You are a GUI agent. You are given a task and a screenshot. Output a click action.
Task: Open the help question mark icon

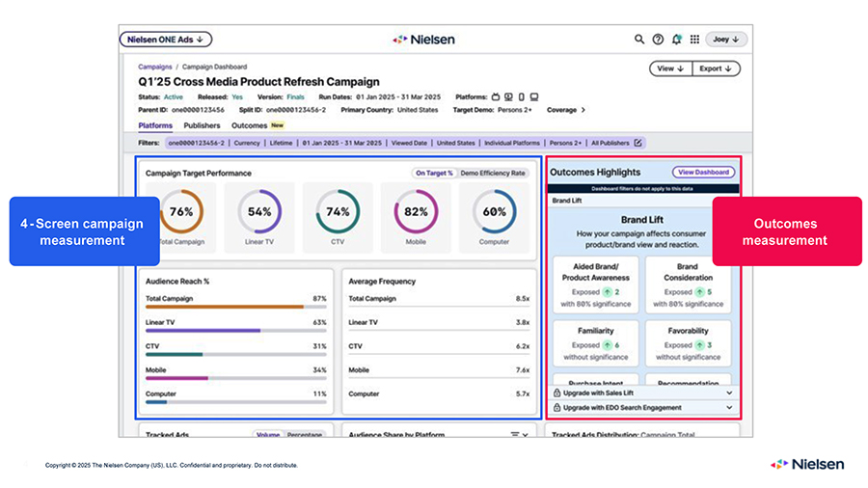tap(658, 40)
